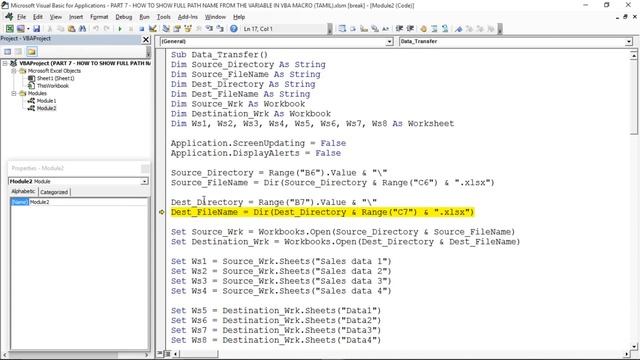Image resolution: width=640 pixels, height=360 pixels.
Task: Collapse the Modules folder
Action: tap(13, 93)
